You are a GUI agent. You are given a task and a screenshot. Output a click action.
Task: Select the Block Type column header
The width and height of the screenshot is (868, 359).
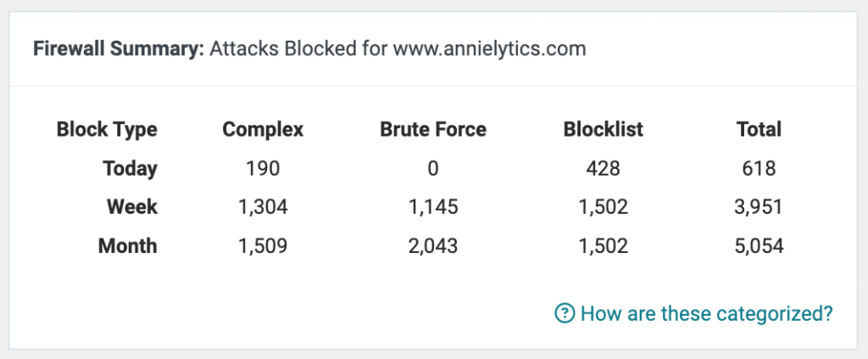[x=107, y=130]
